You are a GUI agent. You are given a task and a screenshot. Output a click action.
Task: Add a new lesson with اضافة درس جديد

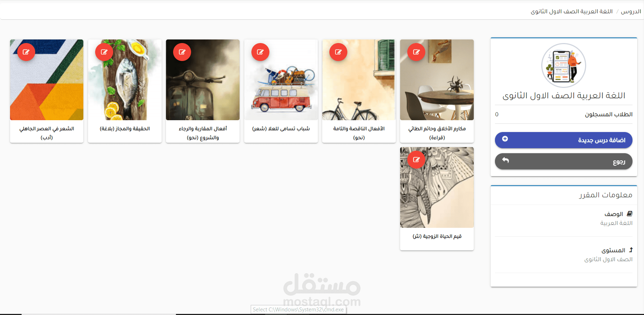[564, 140]
